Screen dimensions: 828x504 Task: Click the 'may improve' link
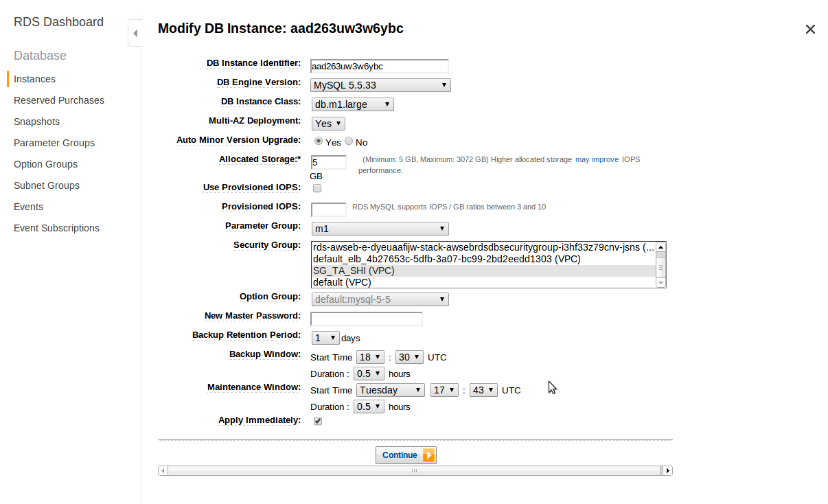tap(597, 159)
